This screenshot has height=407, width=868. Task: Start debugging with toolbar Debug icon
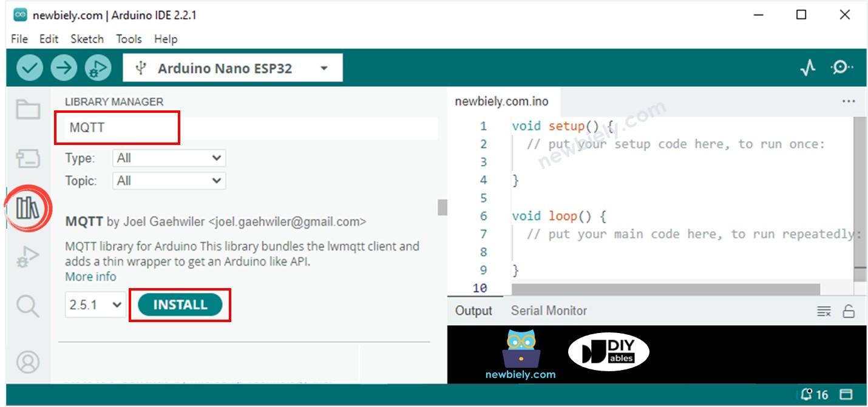pyautogui.click(x=98, y=68)
